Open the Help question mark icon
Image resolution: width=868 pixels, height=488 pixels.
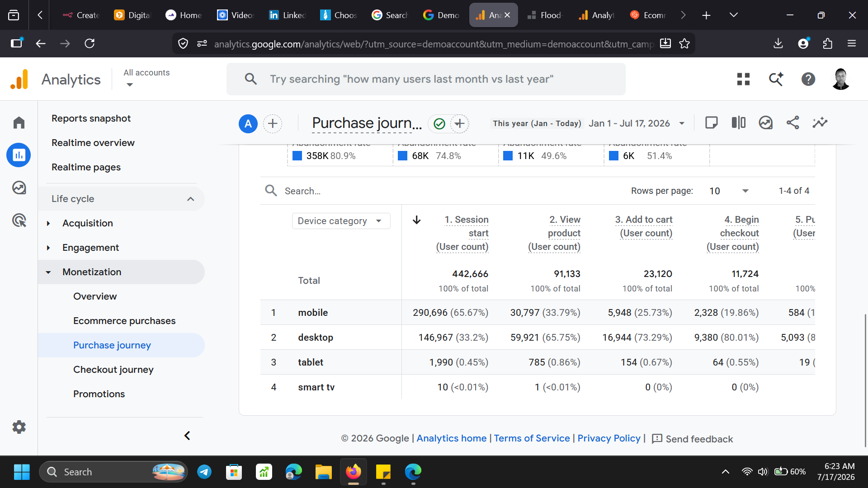point(808,79)
